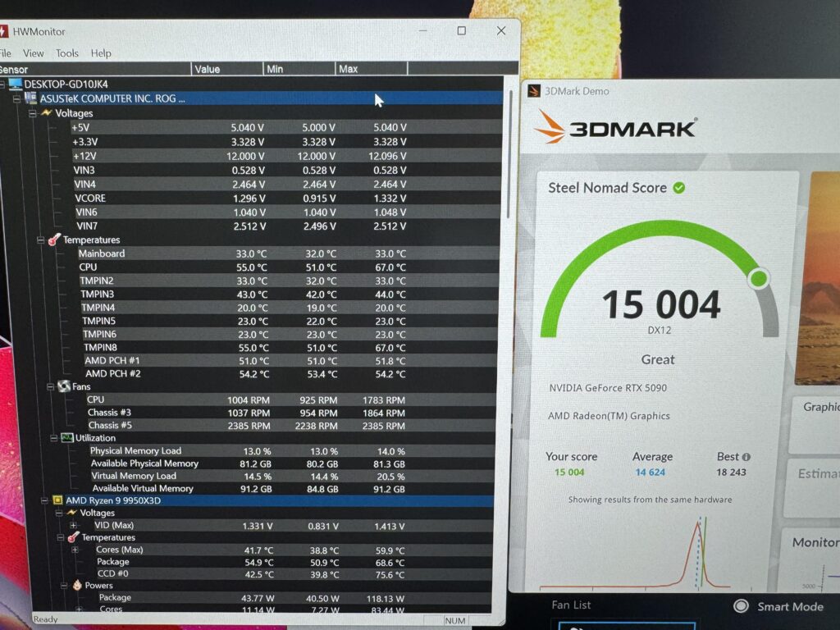Click the ASUSTeK motherboard icon
Image resolution: width=840 pixels, height=630 pixels.
click(x=30, y=98)
